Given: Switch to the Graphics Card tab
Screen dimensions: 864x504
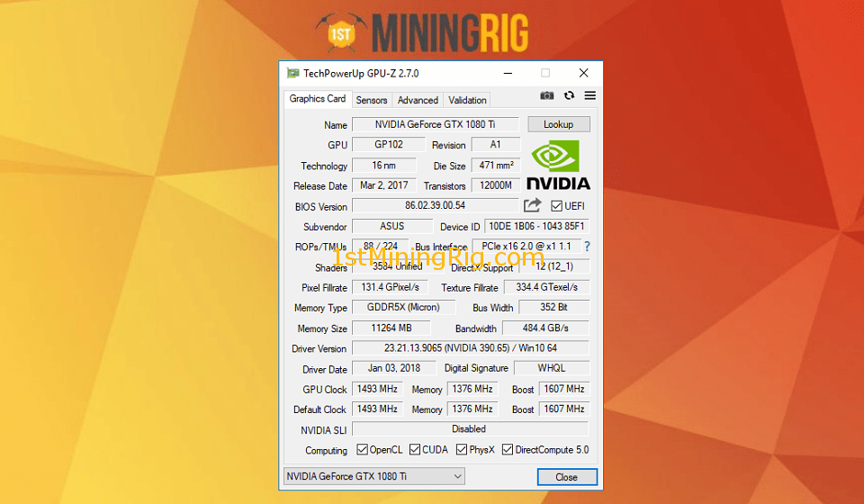Looking at the screenshot, I should [318, 99].
